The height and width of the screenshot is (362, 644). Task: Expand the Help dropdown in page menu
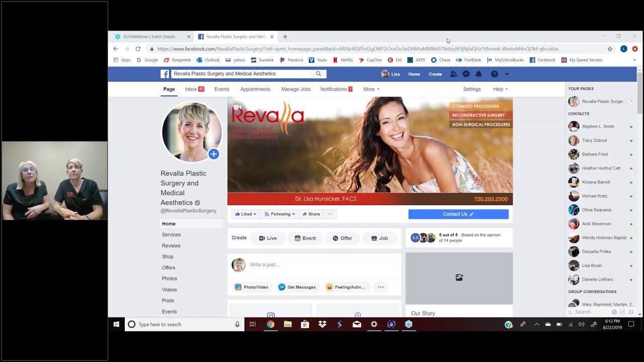pyautogui.click(x=500, y=89)
